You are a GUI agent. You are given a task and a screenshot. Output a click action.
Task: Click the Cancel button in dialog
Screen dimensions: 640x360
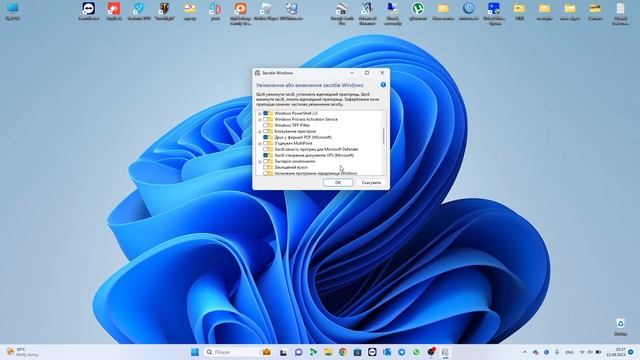(x=371, y=182)
